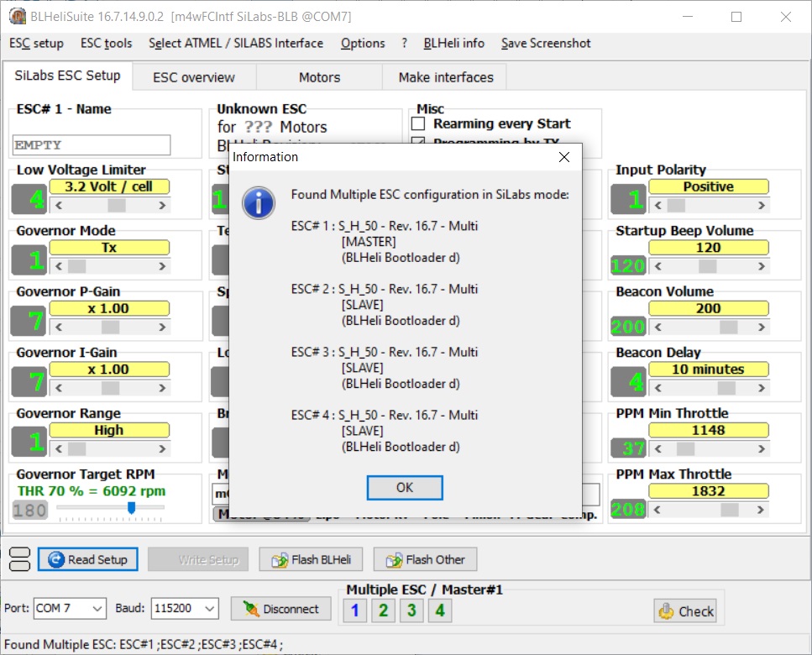Decrease Beacon Volume with left arrow
This screenshot has width=812, height=655.
tap(657, 327)
